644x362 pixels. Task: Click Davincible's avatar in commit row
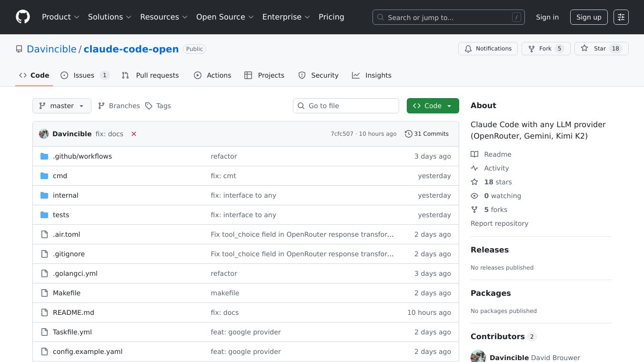(x=44, y=134)
